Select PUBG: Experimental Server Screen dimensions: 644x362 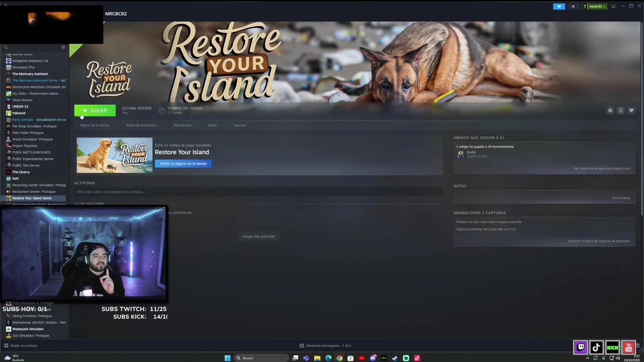33,159
